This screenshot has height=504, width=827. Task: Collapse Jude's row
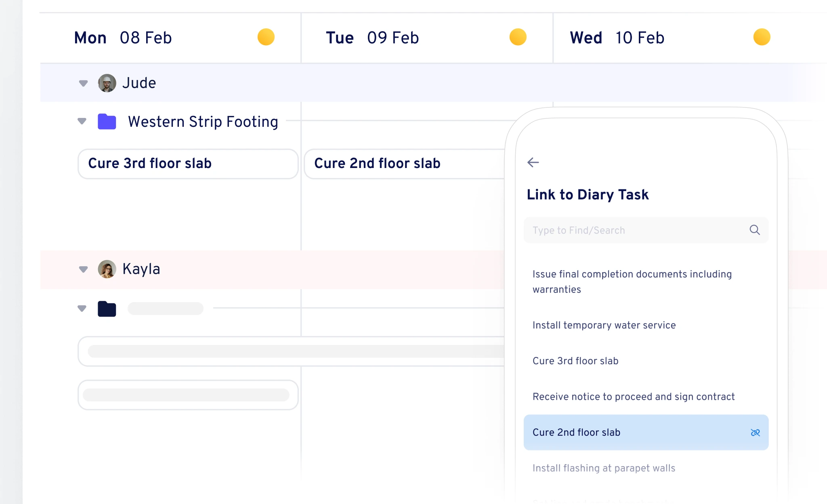coord(83,83)
